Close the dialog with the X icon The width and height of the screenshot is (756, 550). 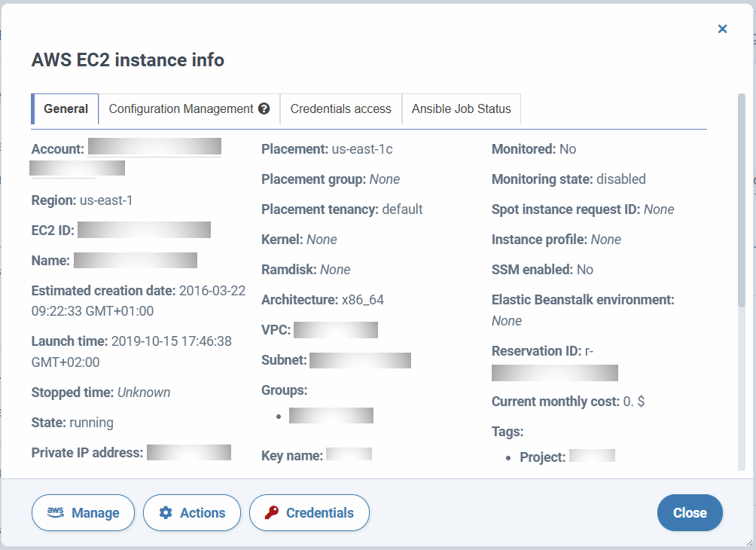point(722,29)
